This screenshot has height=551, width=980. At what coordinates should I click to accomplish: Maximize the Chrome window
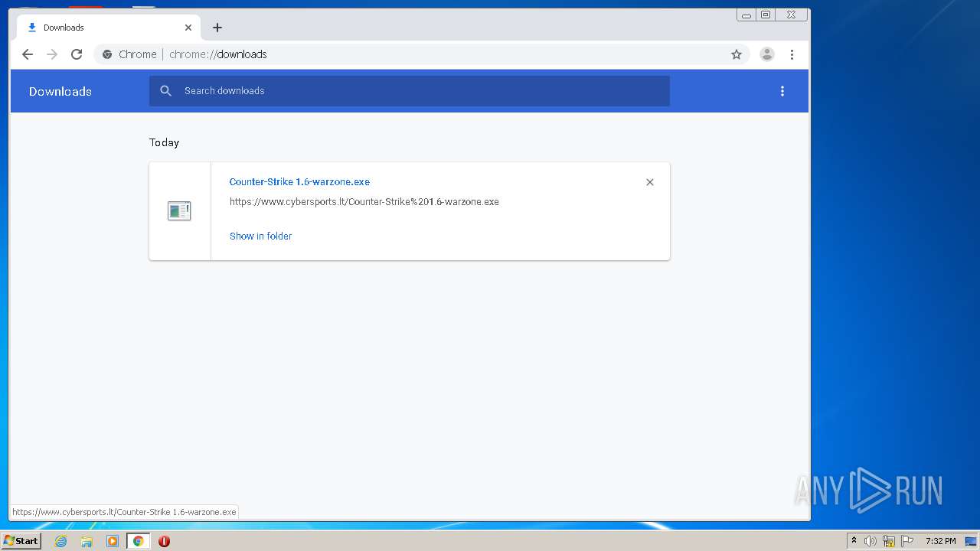pyautogui.click(x=765, y=15)
